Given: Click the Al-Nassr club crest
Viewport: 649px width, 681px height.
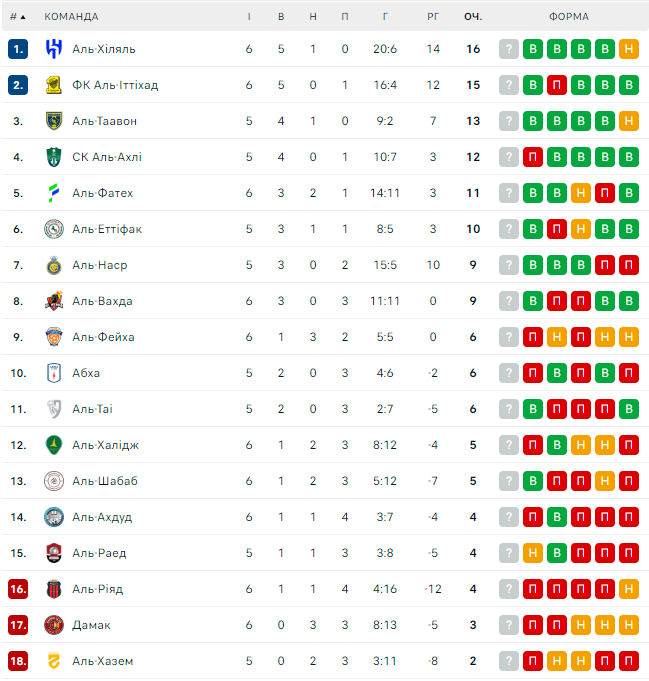Looking at the screenshot, I should point(54,265).
